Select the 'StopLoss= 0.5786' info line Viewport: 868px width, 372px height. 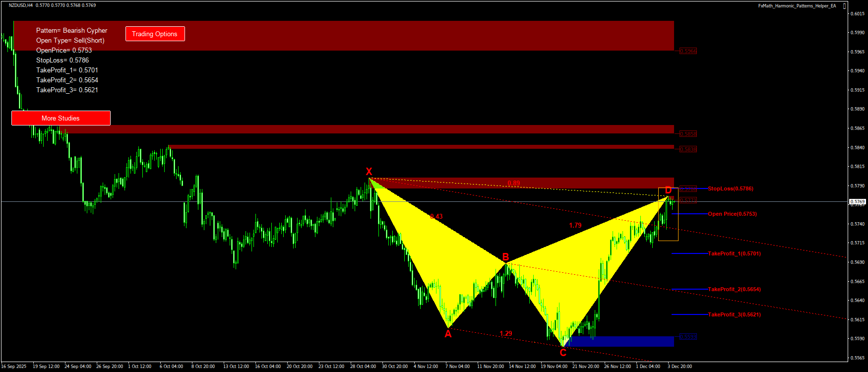62,60
